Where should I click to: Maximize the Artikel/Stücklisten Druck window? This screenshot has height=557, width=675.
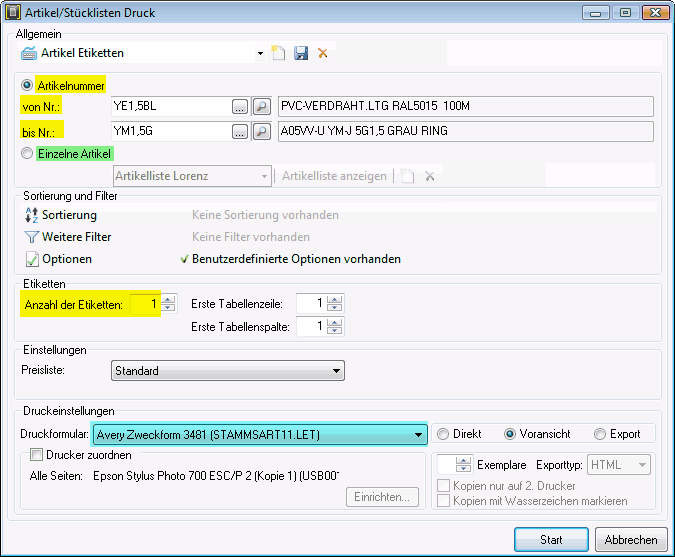pyautogui.click(x=625, y=12)
